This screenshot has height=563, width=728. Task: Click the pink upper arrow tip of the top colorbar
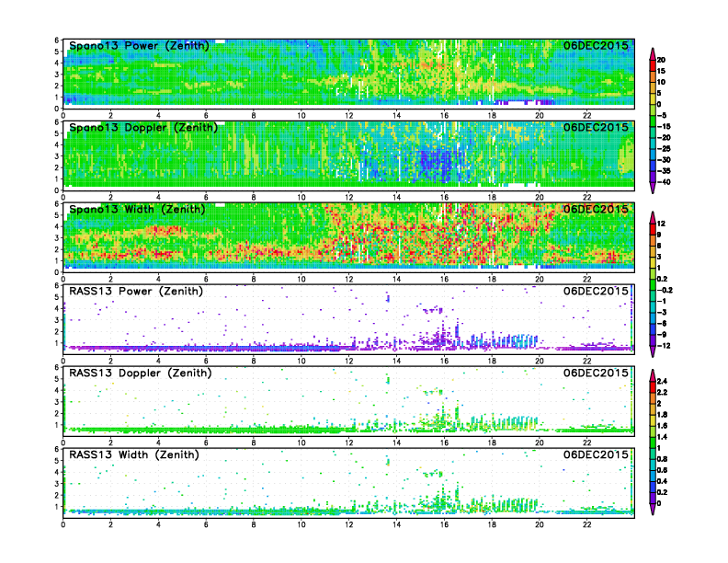[x=653, y=53]
